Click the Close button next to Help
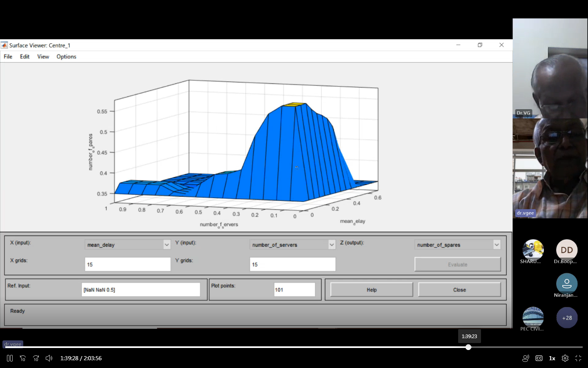 pos(459,290)
